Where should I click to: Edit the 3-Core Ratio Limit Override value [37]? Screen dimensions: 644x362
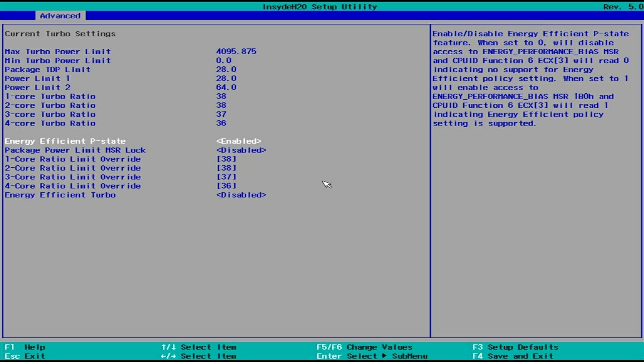[226, 177]
